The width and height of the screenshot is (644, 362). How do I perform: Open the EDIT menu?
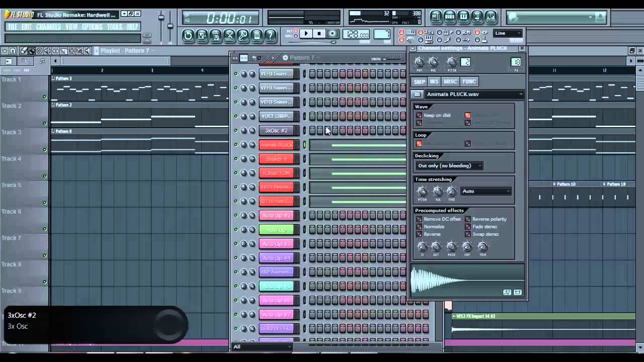coord(27,27)
